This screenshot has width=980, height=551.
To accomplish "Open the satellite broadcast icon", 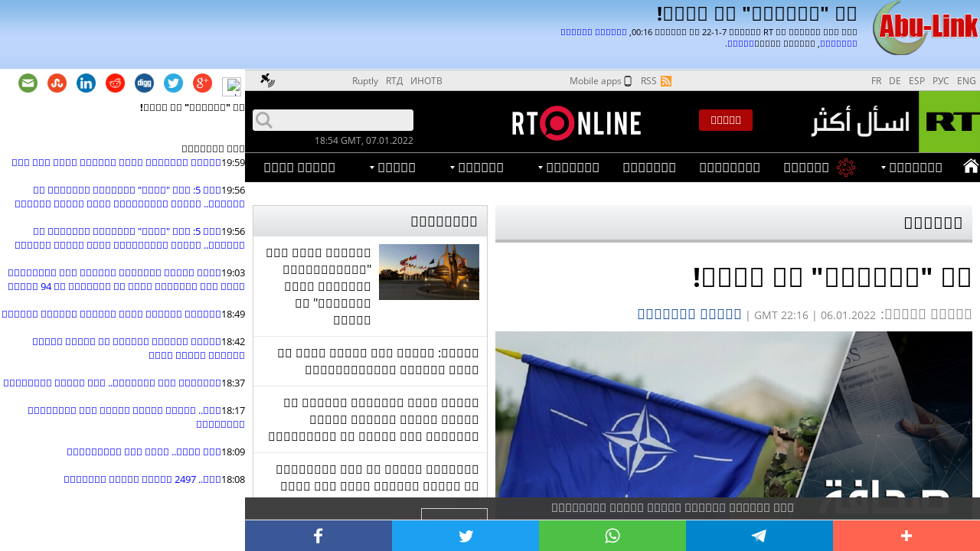I will 267,80.
